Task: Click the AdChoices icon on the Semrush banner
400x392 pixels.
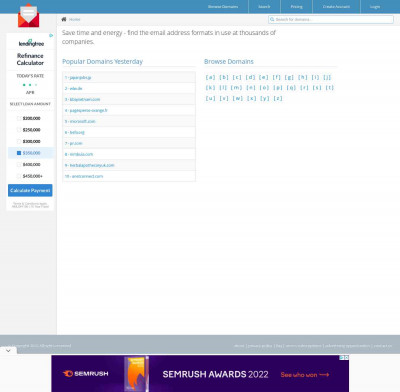Action: 342,358
